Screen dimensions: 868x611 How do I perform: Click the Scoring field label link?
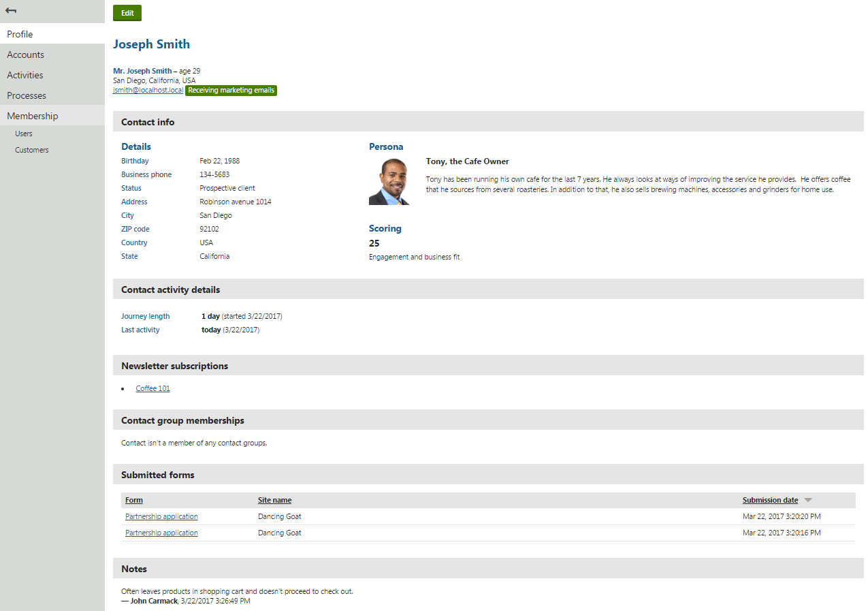pos(385,228)
